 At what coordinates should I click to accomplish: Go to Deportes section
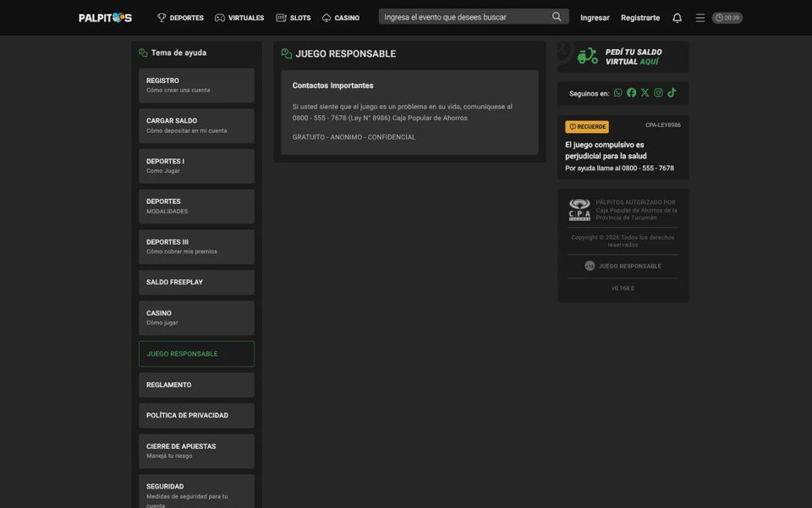tap(180, 18)
